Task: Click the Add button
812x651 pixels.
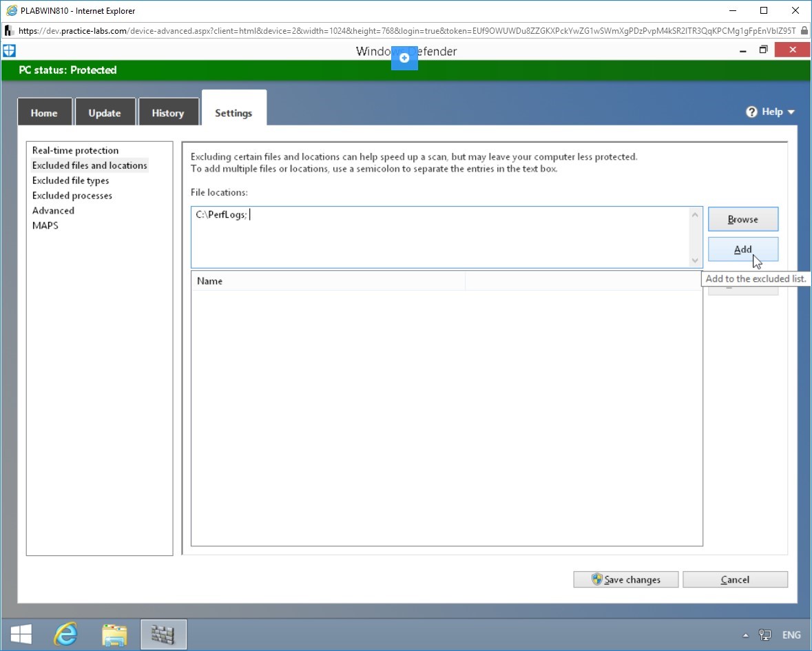Action: point(742,249)
